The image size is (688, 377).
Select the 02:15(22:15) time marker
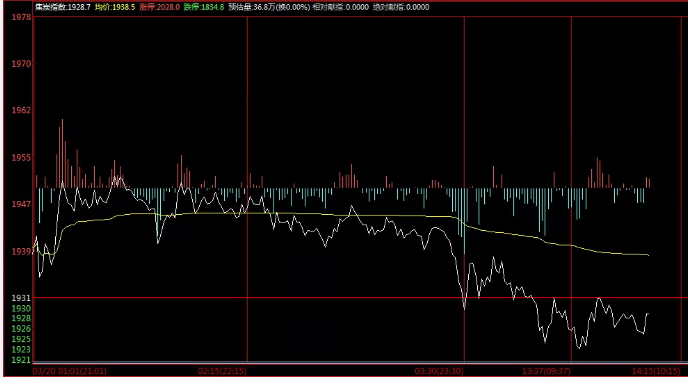click(x=222, y=371)
